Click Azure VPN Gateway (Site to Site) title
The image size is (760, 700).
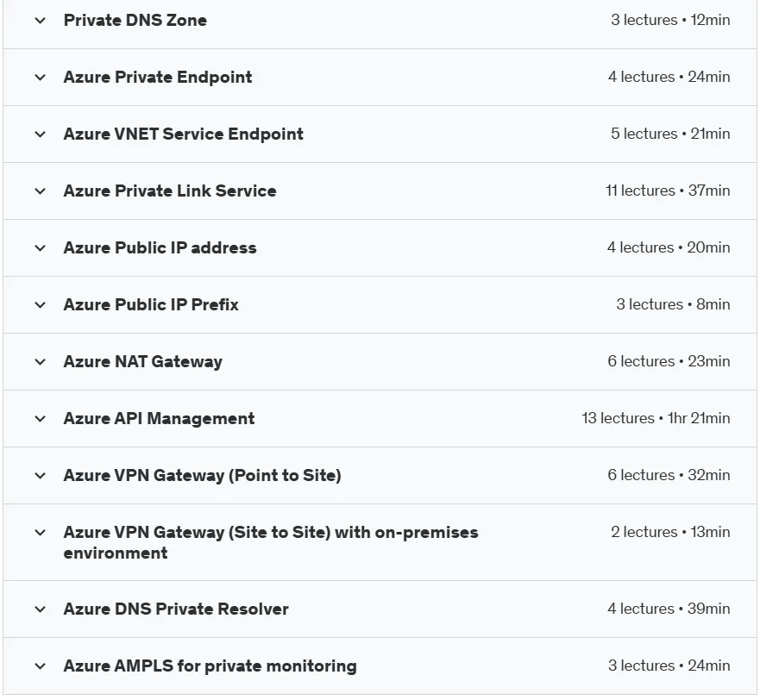click(x=271, y=542)
